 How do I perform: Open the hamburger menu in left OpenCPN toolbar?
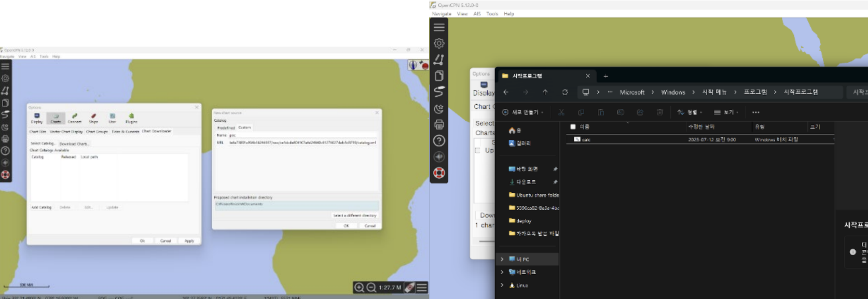coord(5,66)
